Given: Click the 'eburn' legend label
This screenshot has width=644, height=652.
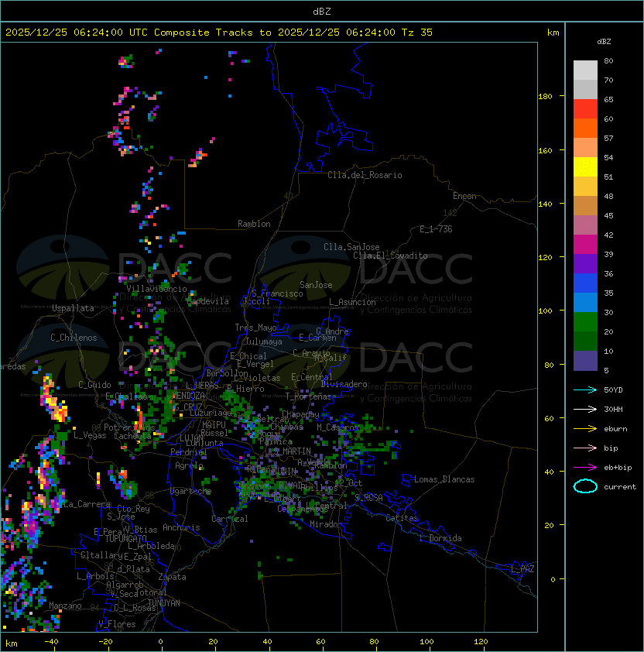Looking at the screenshot, I should 615,429.
